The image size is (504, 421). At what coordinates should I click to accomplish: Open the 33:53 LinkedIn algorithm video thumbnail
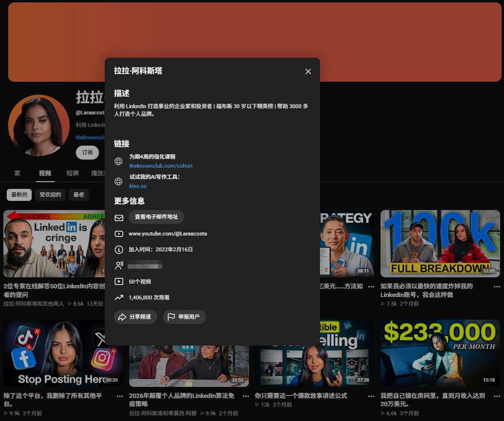[189, 367]
